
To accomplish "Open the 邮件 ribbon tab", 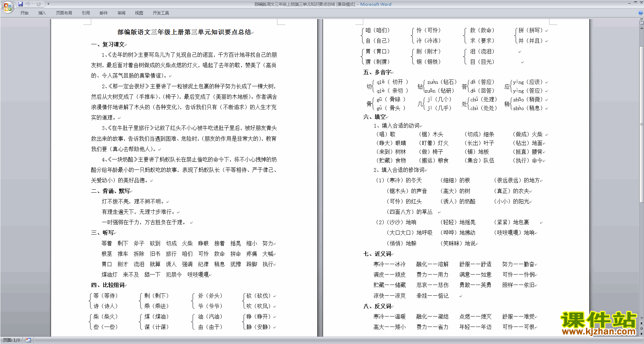I will click(104, 13).
